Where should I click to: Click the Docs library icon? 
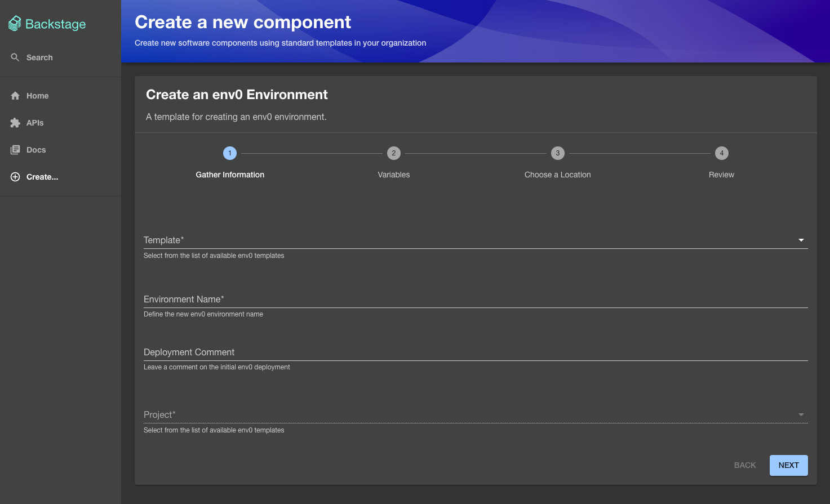(15, 150)
